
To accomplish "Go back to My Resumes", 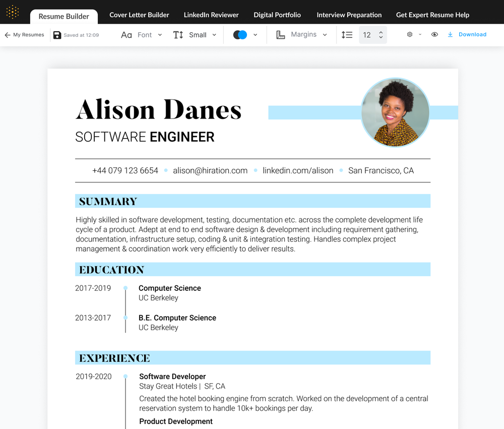I will [x=24, y=35].
